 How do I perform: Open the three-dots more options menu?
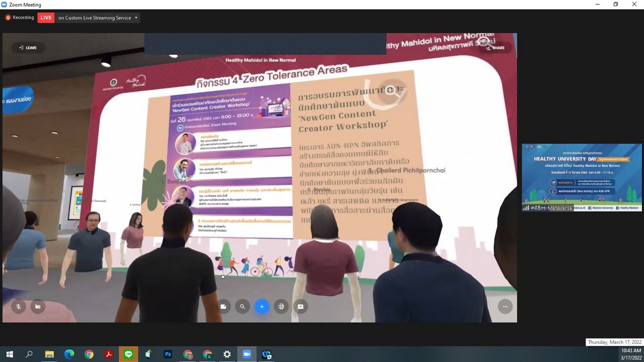tap(505, 307)
